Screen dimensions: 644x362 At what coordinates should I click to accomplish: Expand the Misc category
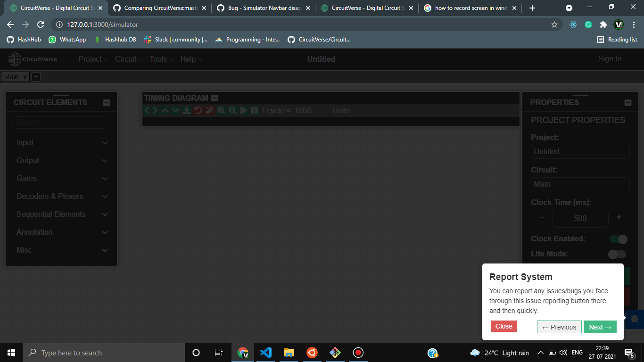pyautogui.click(x=62, y=250)
